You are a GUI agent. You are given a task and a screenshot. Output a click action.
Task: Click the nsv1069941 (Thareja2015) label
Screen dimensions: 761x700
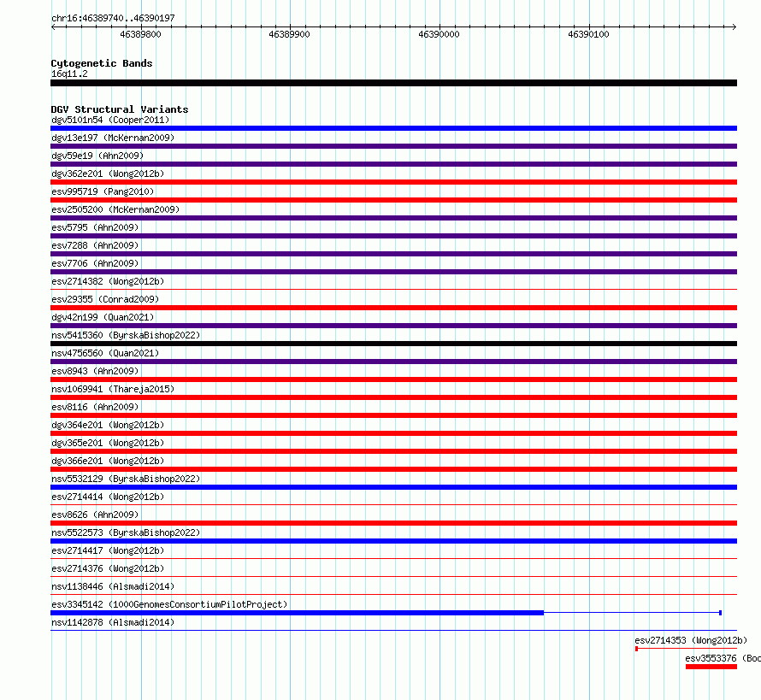pyautogui.click(x=113, y=389)
